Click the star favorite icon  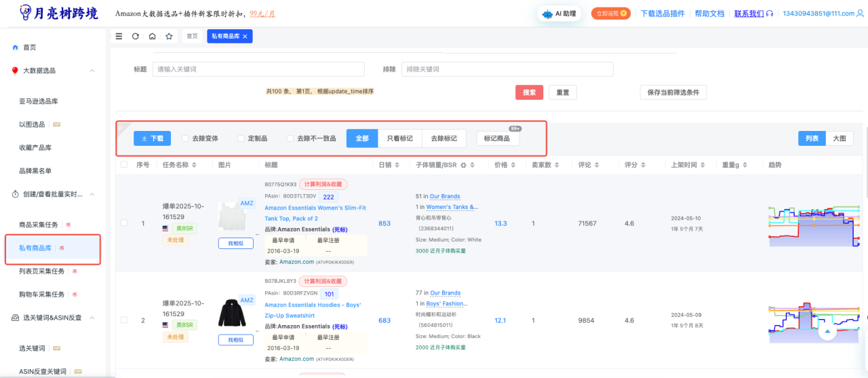tap(169, 37)
